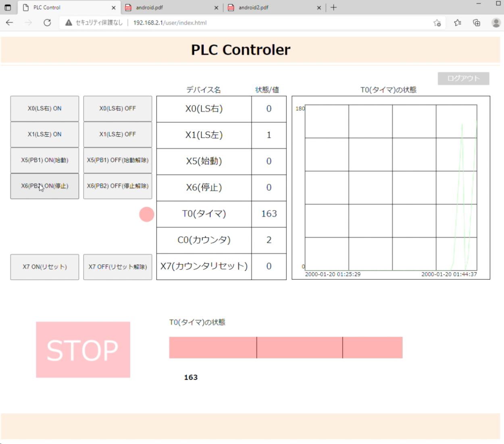The image size is (504, 444).
Task: Click X5(PB1) OFF start release
Action: coord(118,160)
